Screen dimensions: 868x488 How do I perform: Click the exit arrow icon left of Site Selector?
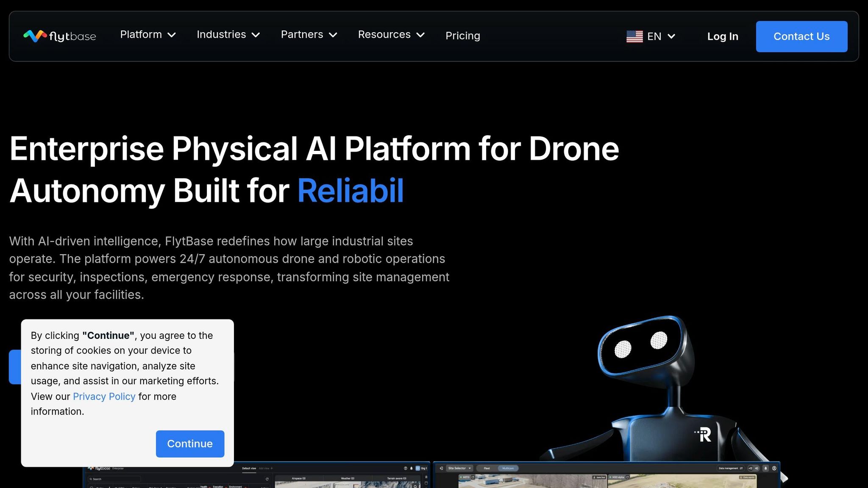click(441, 468)
